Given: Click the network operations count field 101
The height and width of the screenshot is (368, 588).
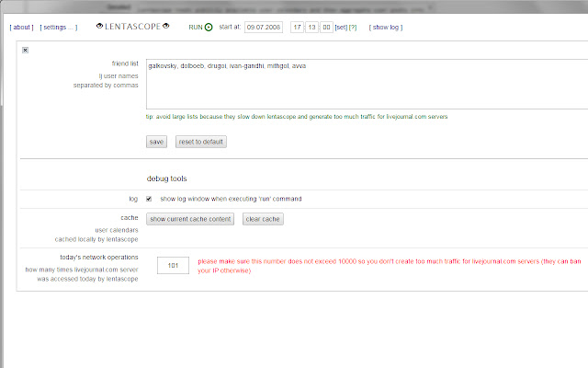Looking at the screenshot, I should (173, 266).
